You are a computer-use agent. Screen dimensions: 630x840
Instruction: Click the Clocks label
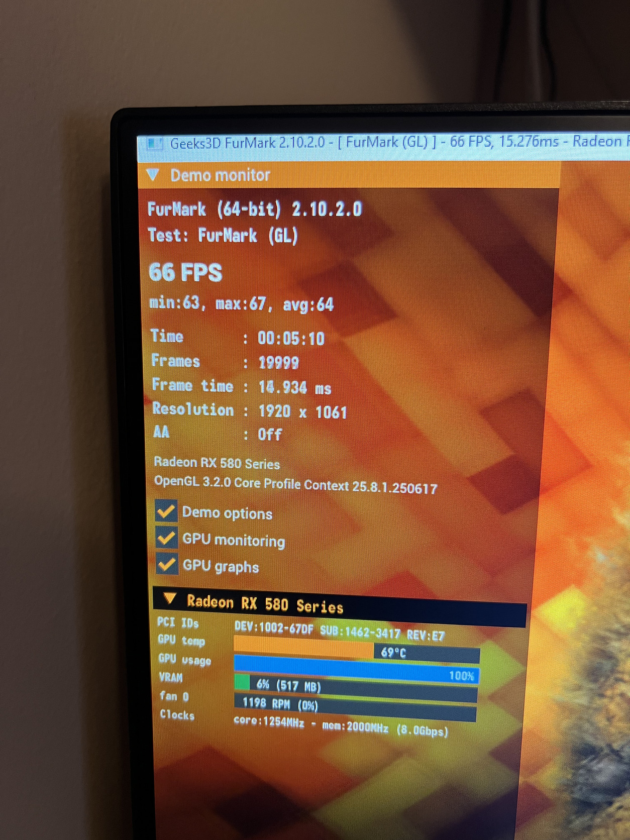(177, 714)
